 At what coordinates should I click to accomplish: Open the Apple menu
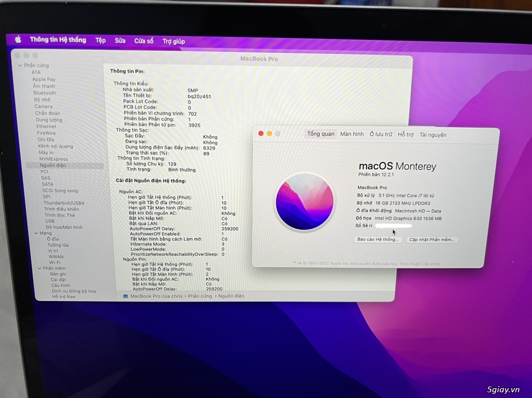pos(18,39)
